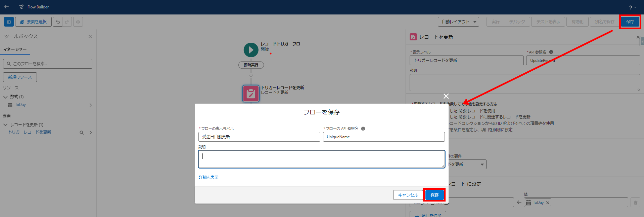Collapse the レコードを更新 (1) section

(5, 125)
